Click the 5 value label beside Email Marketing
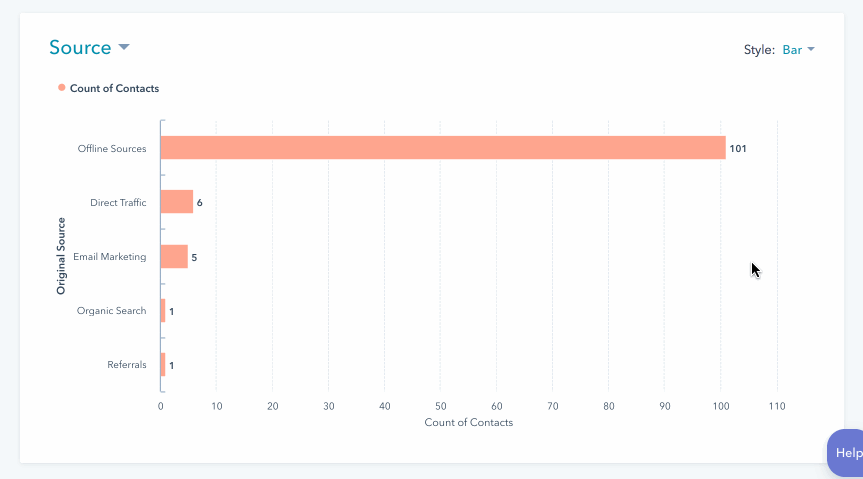Image resolution: width=863 pixels, height=479 pixels. 194,258
